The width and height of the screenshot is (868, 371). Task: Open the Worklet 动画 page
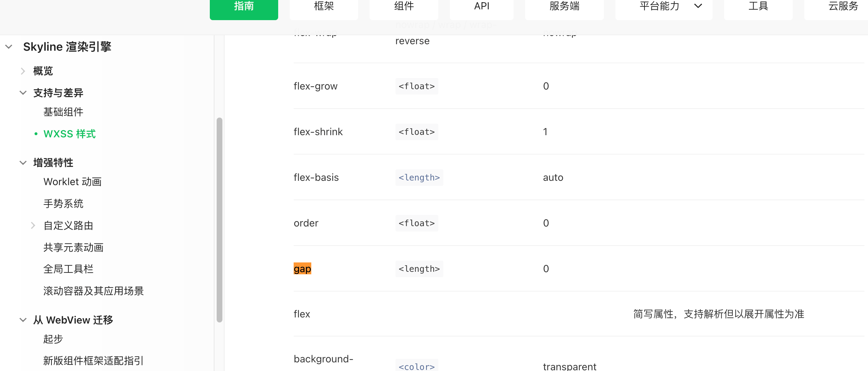(72, 182)
